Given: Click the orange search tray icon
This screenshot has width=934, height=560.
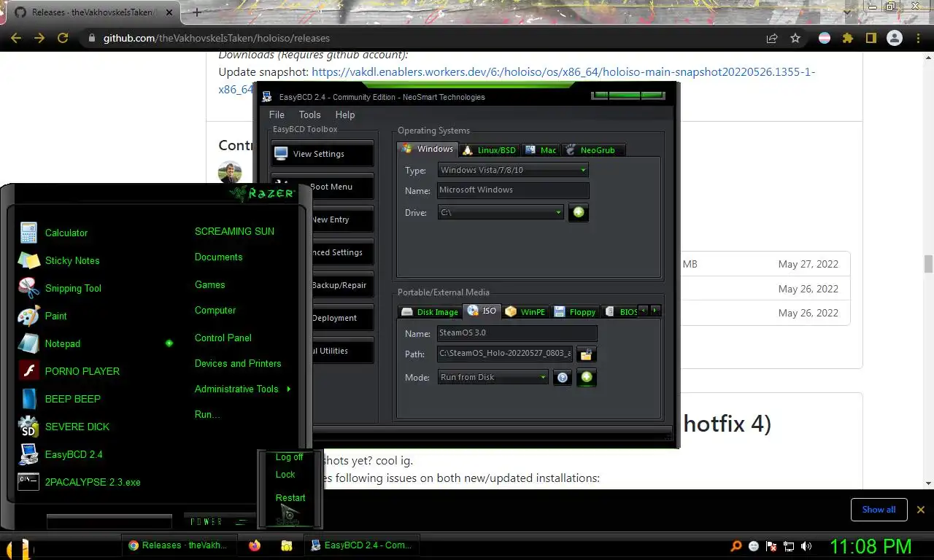Looking at the screenshot, I should pos(736,545).
